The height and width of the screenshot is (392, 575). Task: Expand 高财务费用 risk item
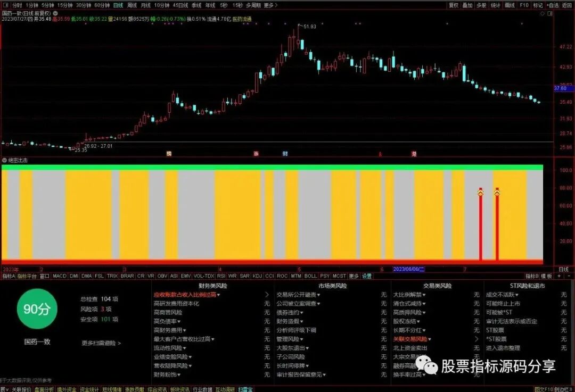pyautogui.click(x=170, y=330)
